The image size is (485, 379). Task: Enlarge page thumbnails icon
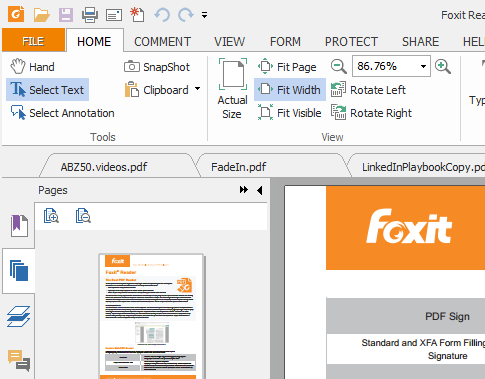click(x=51, y=216)
